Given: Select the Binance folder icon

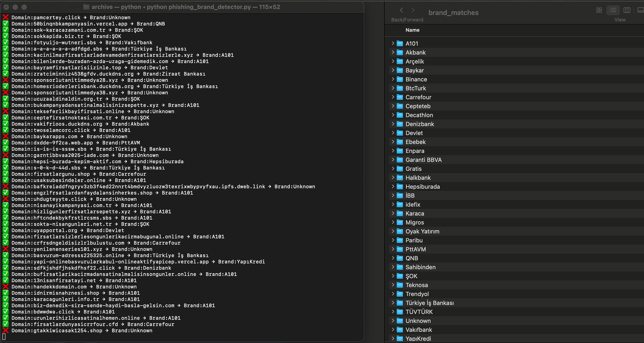Looking at the screenshot, I should (x=400, y=80).
